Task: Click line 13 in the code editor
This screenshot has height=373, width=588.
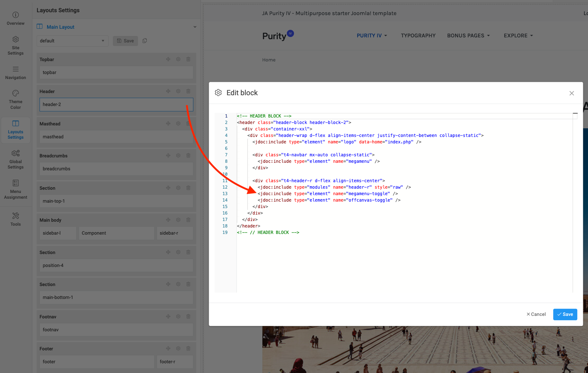Action: [328, 194]
